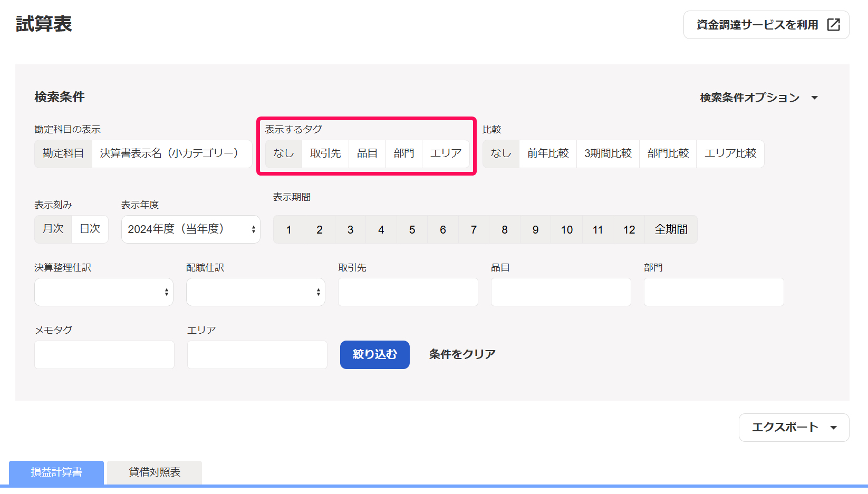The height and width of the screenshot is (494, 868).
Task: Choose 取引先 tag display option
Action: [325, 153]
